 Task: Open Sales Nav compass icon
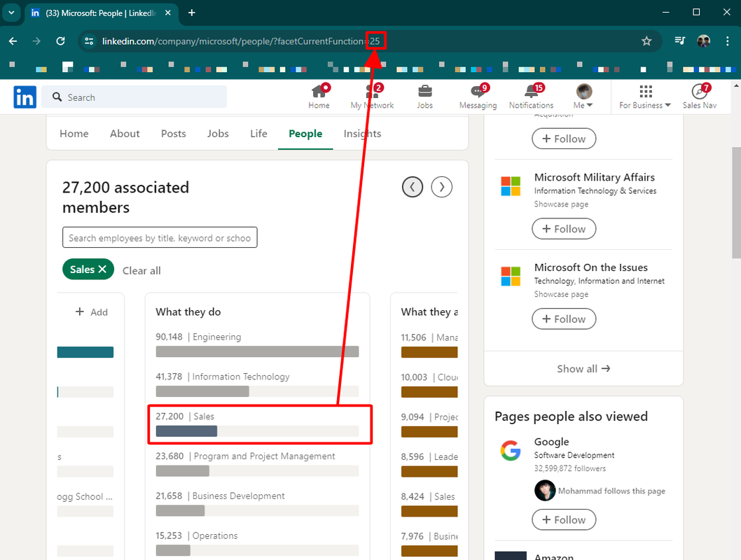[x=699, y=92]
